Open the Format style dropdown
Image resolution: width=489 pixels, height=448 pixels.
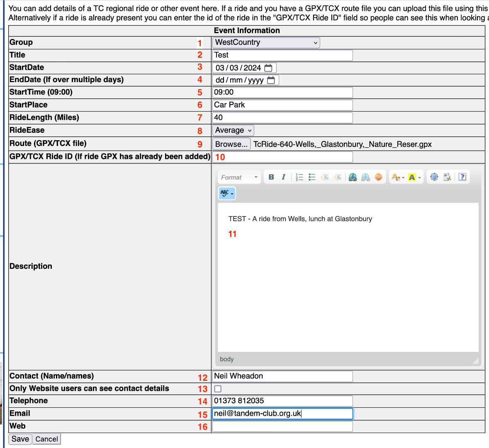(x=239, y=178)
